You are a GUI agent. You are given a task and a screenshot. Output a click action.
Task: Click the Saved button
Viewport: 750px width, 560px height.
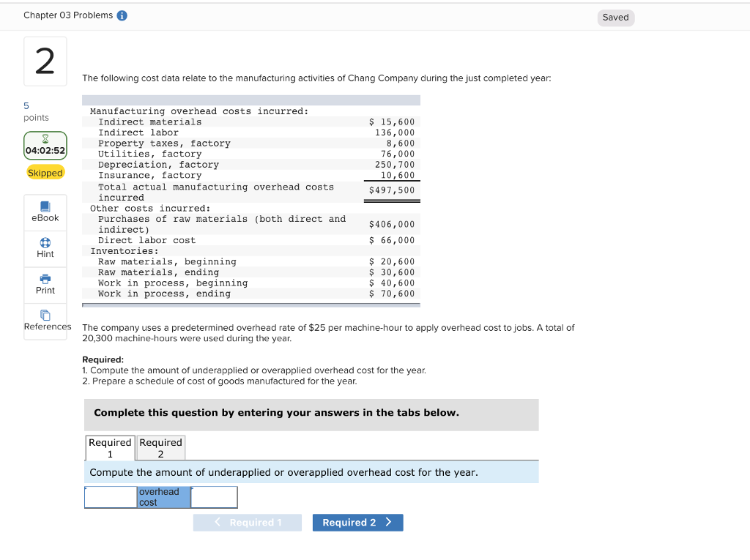coord(615,17)
